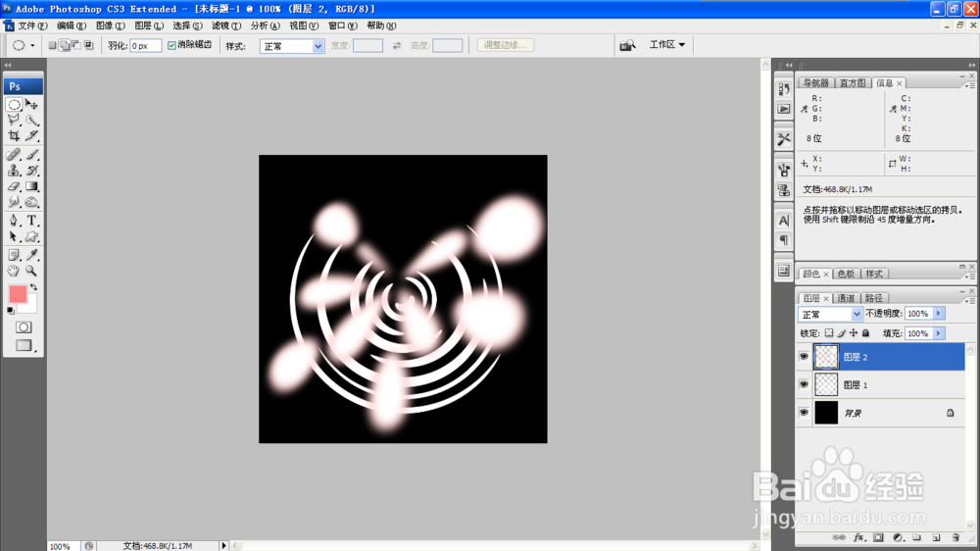The width and height of the screenshot is (980, 551).
Task: Change the screen mode button
Action: (24, 345)
